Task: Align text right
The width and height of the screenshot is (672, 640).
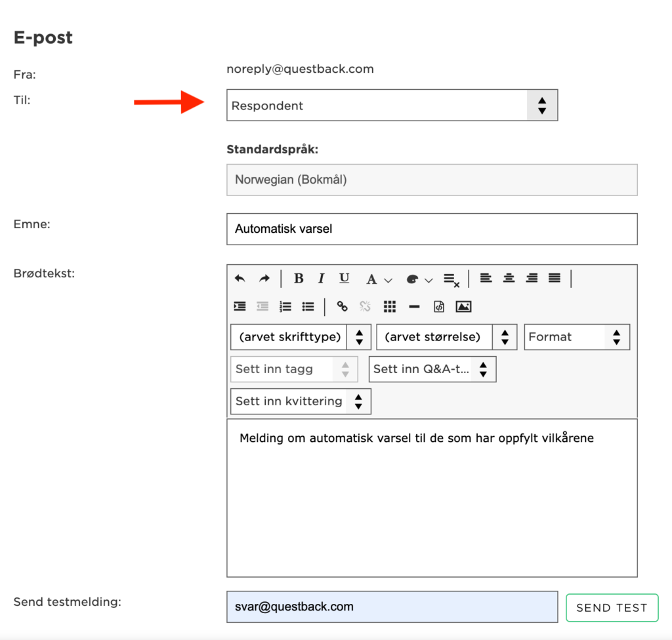Action: pyautogui.click(x=532, y=279)
